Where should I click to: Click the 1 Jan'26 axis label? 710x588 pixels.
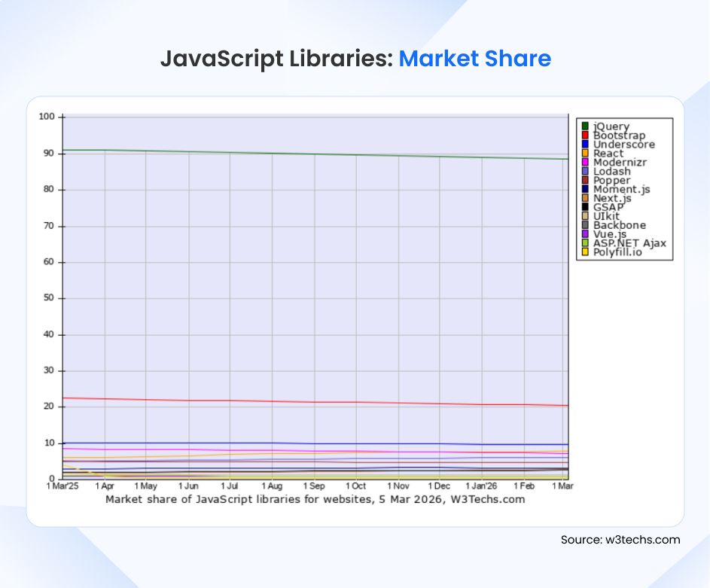click(x=482, y=486)
